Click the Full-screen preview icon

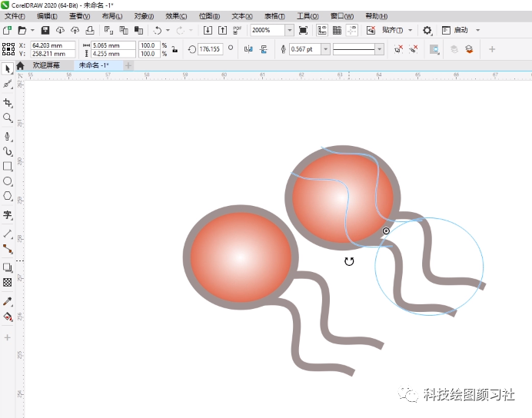click(303, 30)
